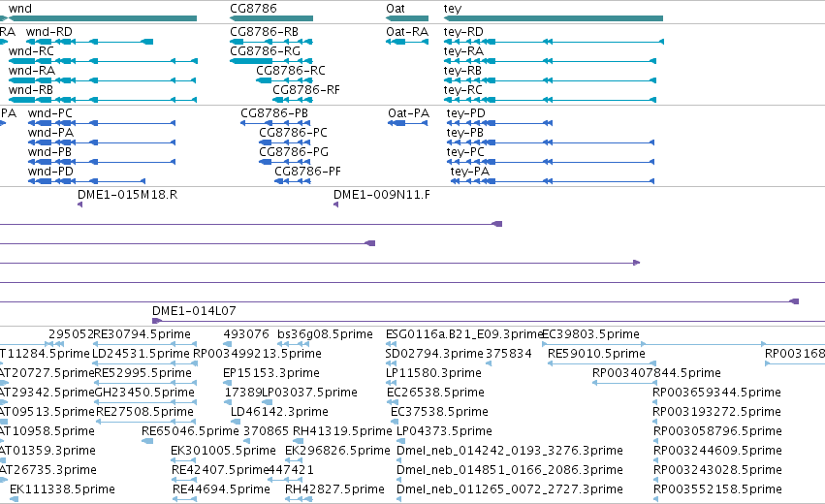Click EK301005.5prime label
Screen dimensions: 825x504
point(223,451)
